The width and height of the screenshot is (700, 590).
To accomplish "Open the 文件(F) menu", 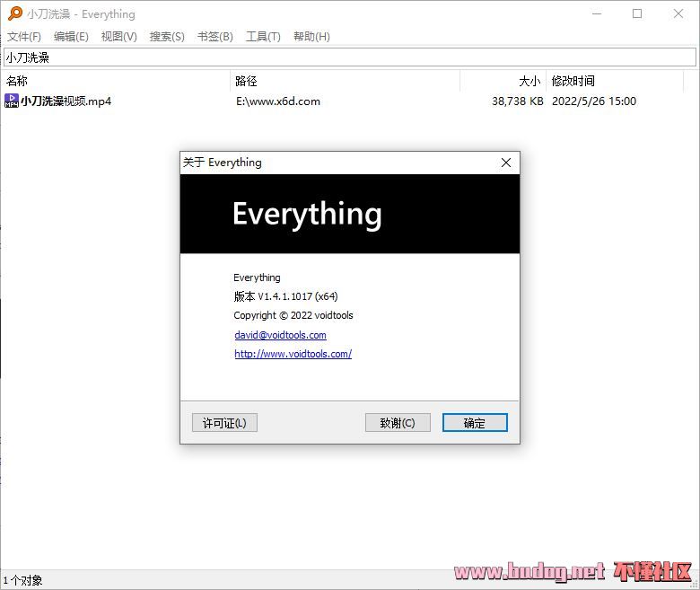I will point(24,36).
